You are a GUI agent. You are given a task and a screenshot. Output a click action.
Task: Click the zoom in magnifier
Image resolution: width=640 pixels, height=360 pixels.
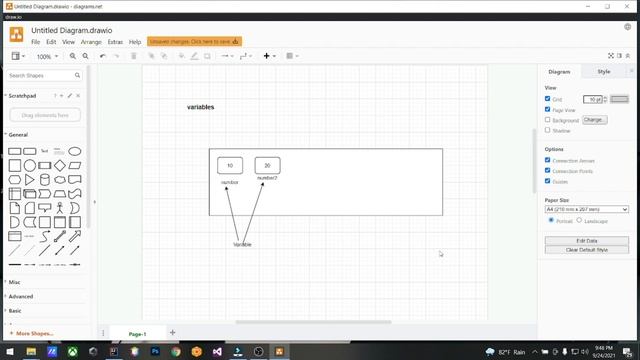[x=73, y=56]
